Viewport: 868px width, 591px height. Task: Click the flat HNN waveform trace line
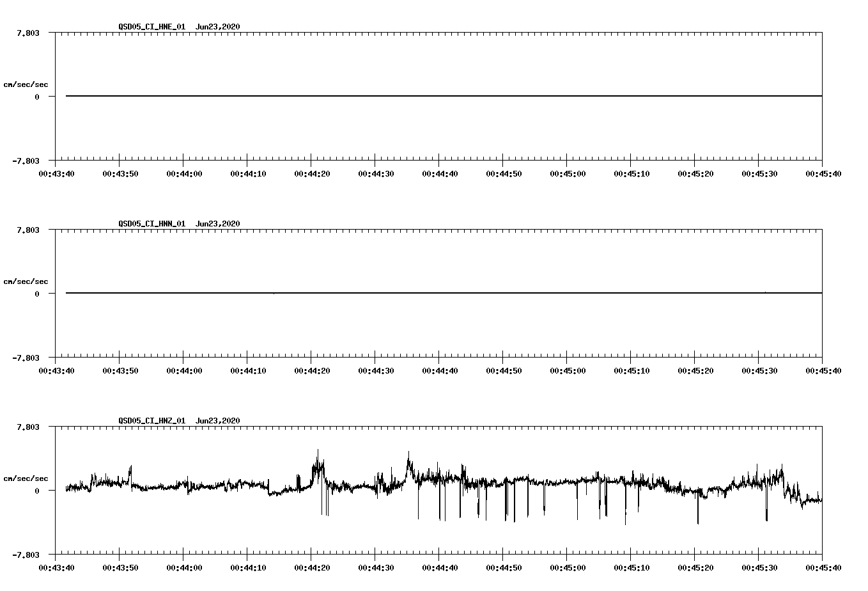point(444,293)
